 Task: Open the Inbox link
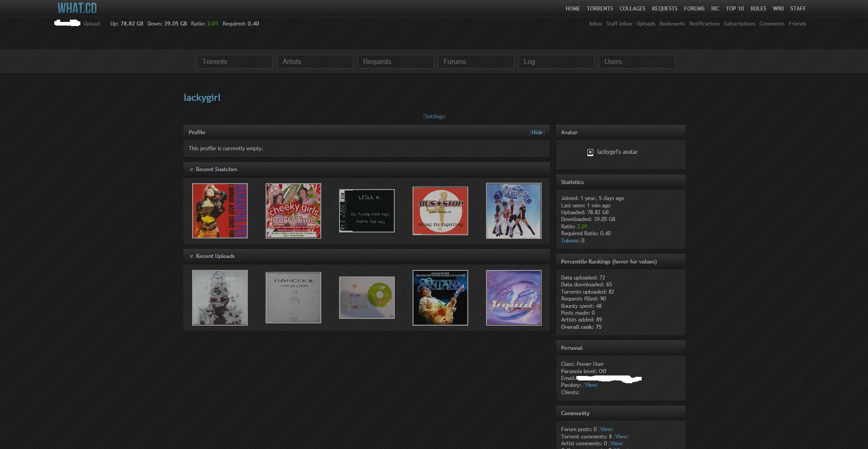pyautogui.click(x=596, y=24)
